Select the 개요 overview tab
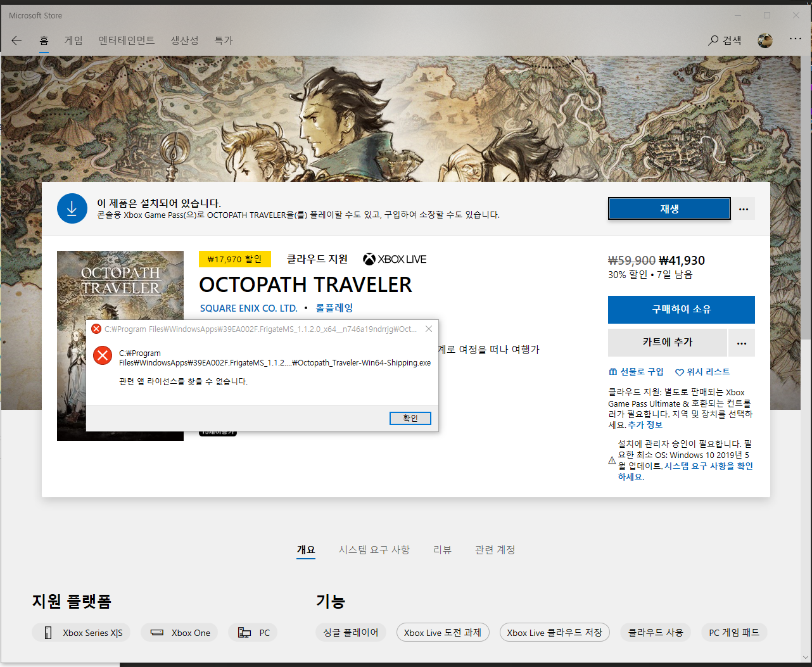 [x=306, y=550]
